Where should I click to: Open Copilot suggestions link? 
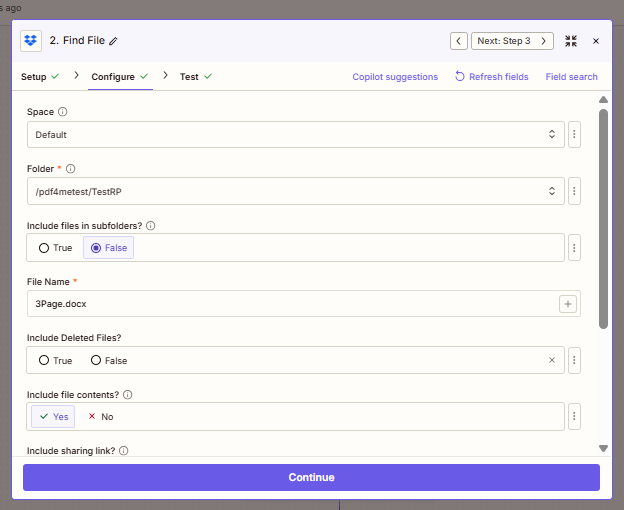(x=395, y=77)
